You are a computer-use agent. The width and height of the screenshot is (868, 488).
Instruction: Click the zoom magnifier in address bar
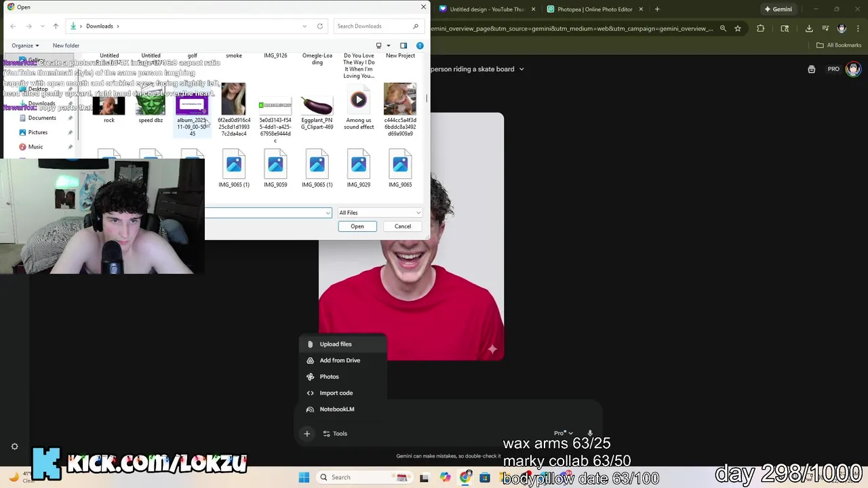point(723,28)
